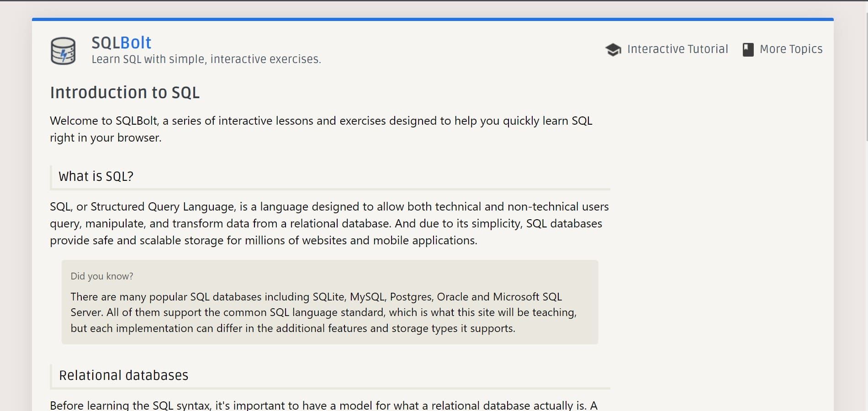868x411 pixels.
Task: Click the 'Learn SQL with simple, interactive exercises' tagline
Action: [206, 59]
